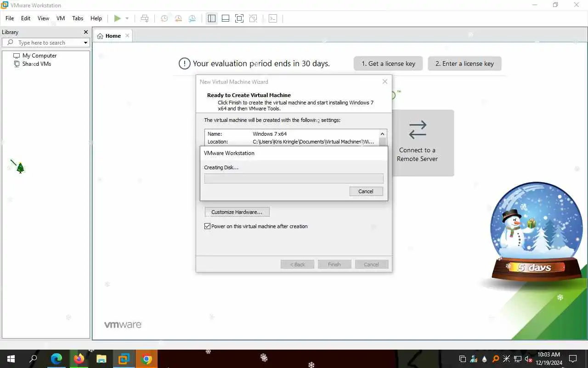Screen dimensions: 588x368
Task: Click the Connect to a Remote Server tile
Action: [x=418, y=143]
